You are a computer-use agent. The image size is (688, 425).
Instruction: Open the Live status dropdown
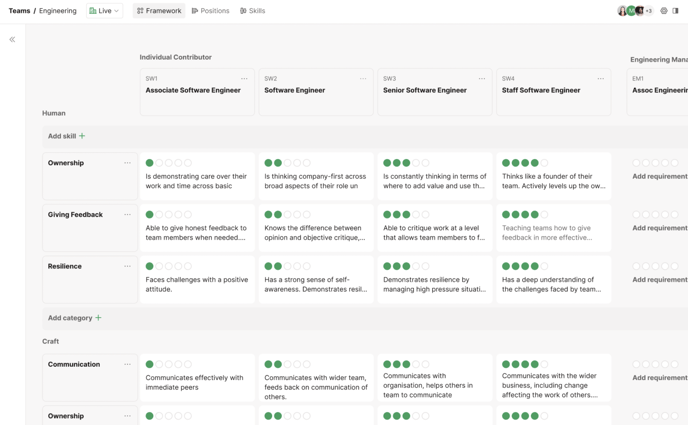pyautogui.click(x=104, y=11)
